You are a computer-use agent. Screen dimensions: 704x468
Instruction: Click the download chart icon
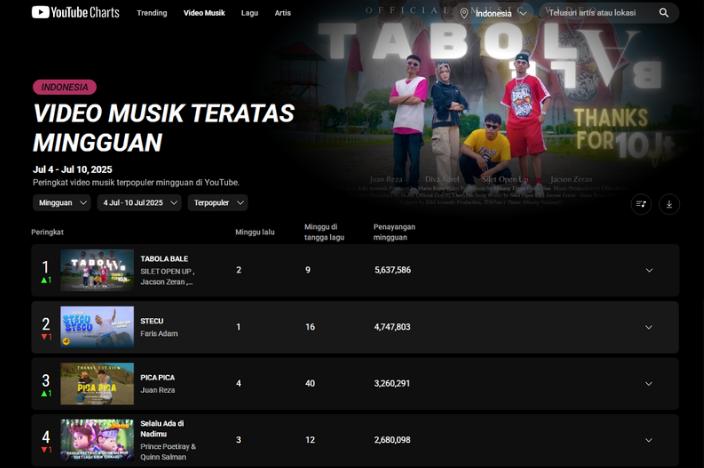tap(669, 204)
